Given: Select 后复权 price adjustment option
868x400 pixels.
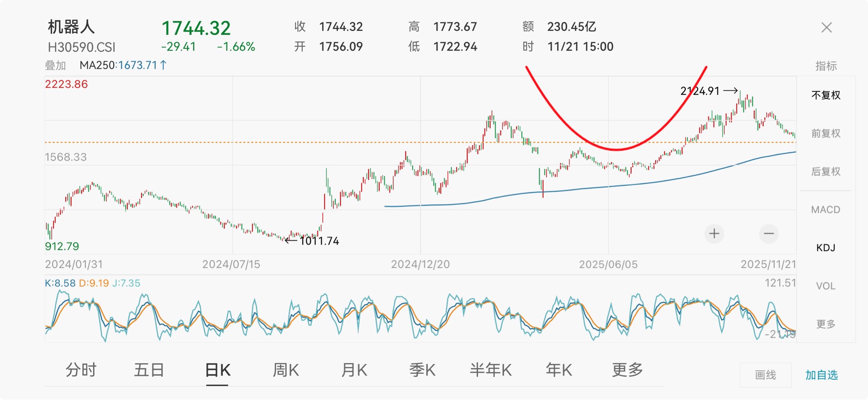Looking at the screenshot, I should (826, 171).
